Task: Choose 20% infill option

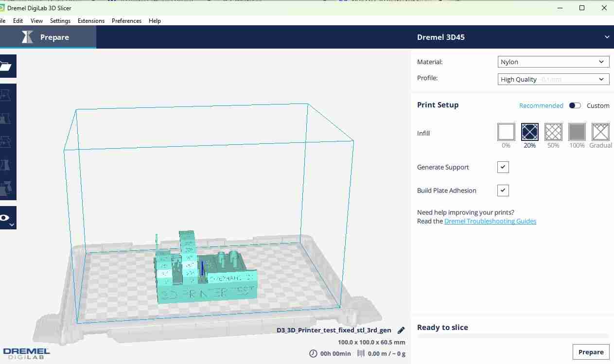Action: [x=529, y=132]
